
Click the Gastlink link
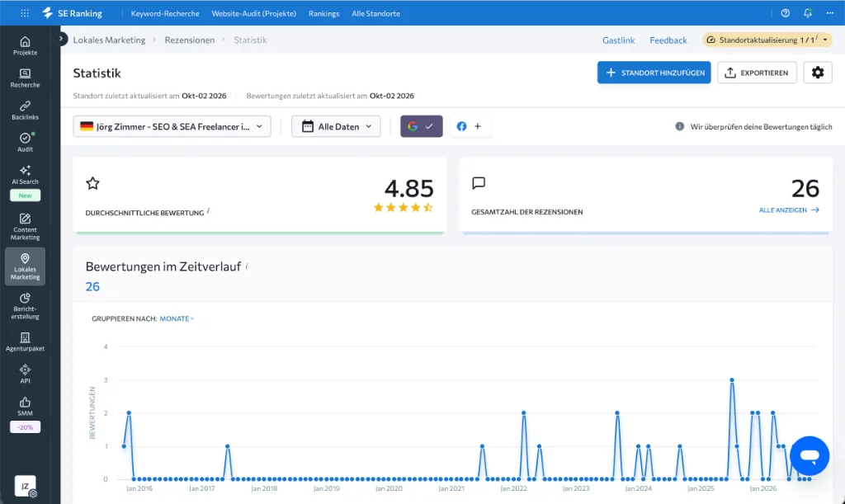point(619,40)
